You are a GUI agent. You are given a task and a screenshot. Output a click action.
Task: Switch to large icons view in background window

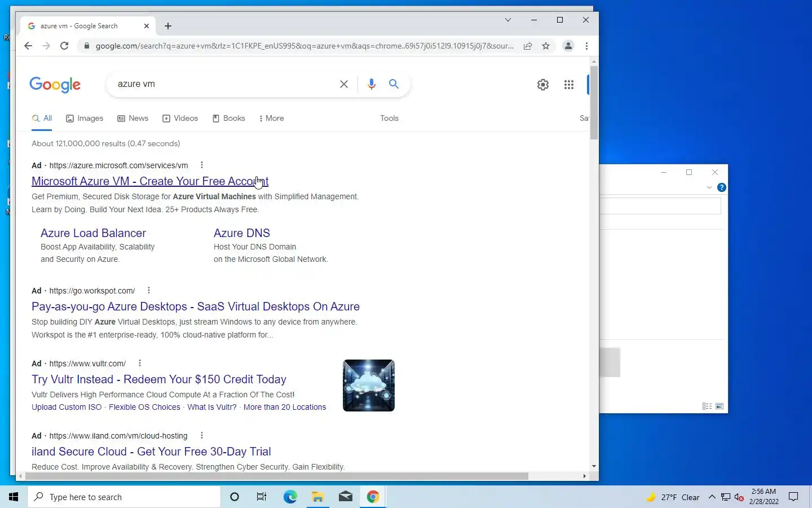click(720, 406)
